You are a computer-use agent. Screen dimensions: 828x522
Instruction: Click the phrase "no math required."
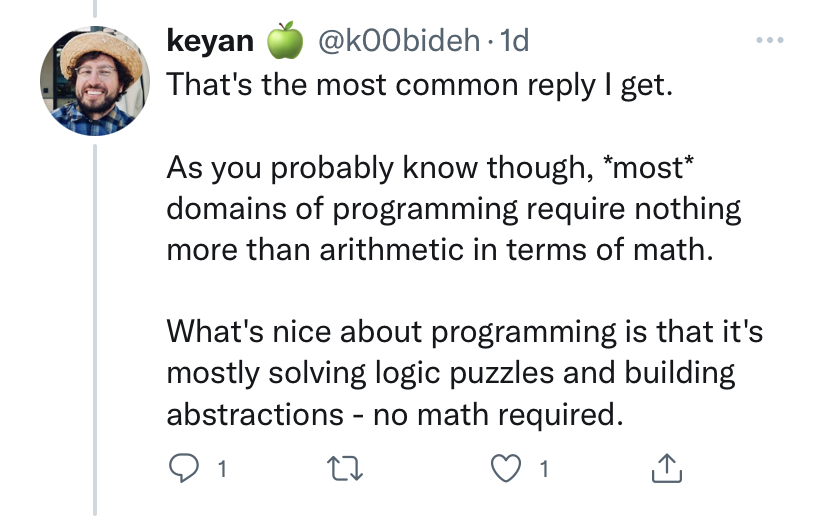tap(497, 414)
